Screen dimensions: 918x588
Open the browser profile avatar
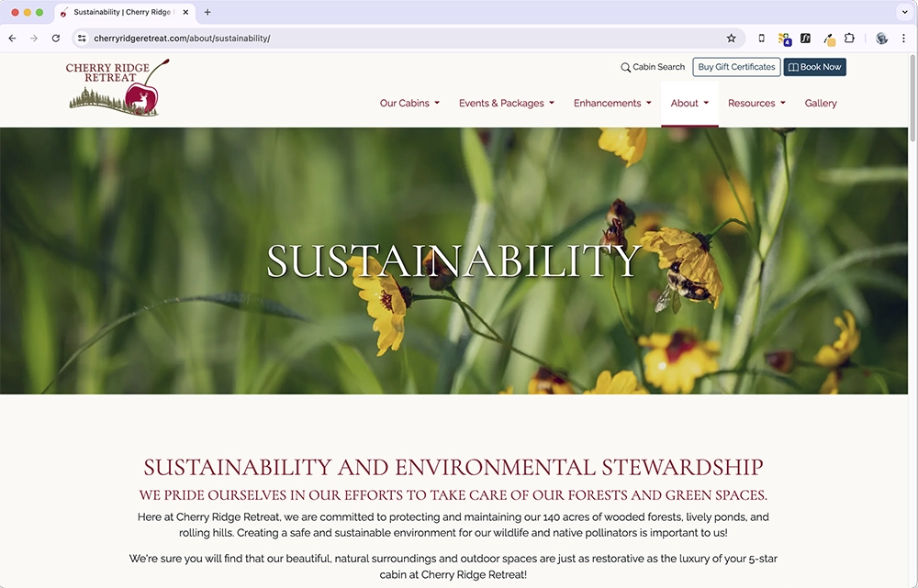click(x=881, y=38)
